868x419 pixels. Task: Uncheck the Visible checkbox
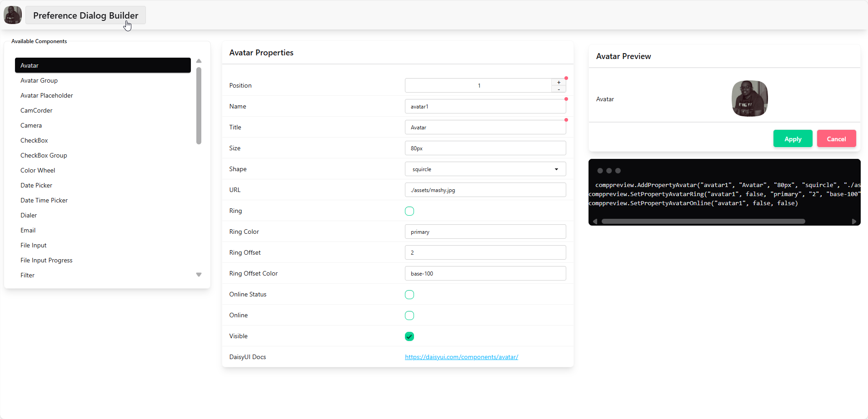409,336
